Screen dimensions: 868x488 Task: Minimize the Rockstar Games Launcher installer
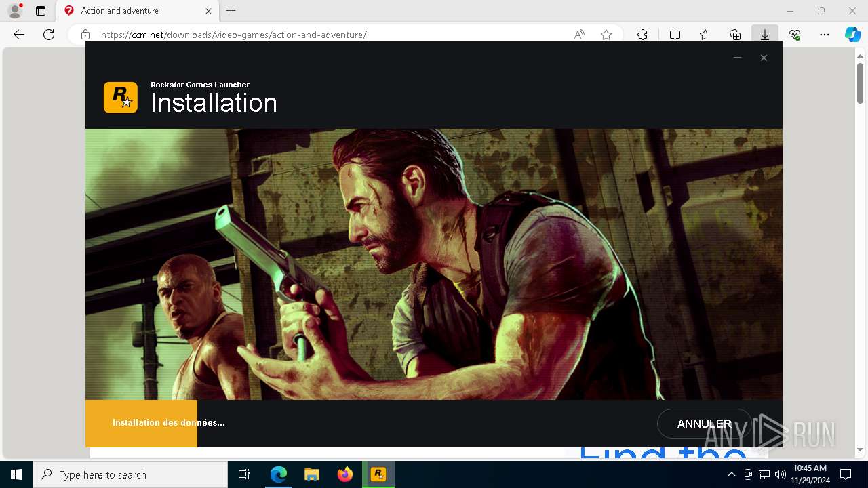pyautogui.click(x=737, y=58)
